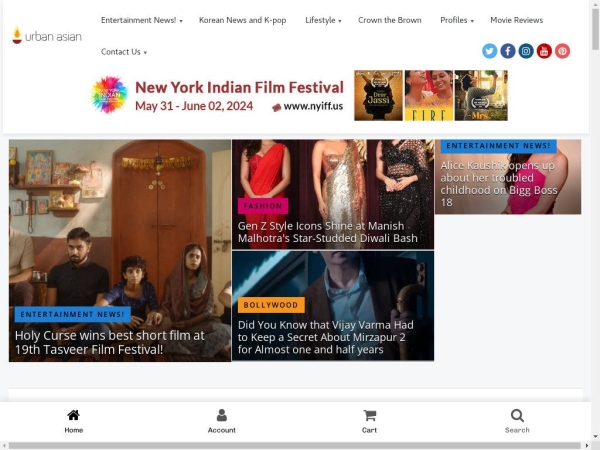Open the Instagram social icon
This screenshot has height=450, width=600.
pyautogui.click(x=526, y=51)
